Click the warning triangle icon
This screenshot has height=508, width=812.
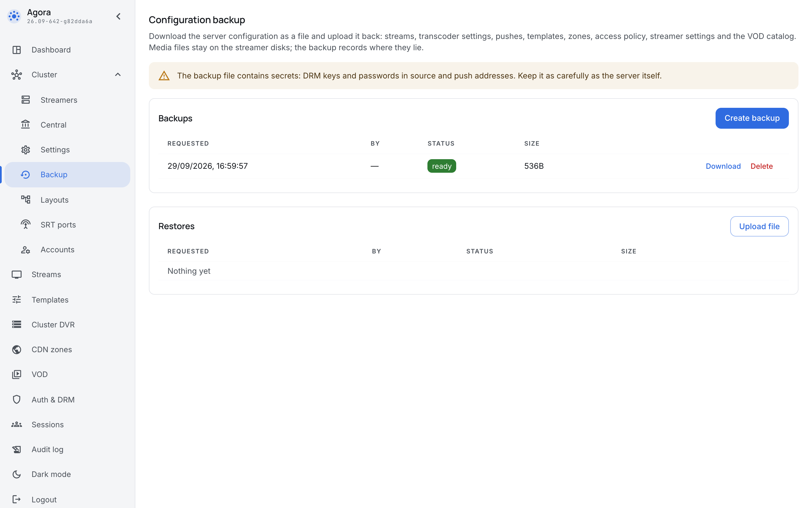[x=164, y=76]
